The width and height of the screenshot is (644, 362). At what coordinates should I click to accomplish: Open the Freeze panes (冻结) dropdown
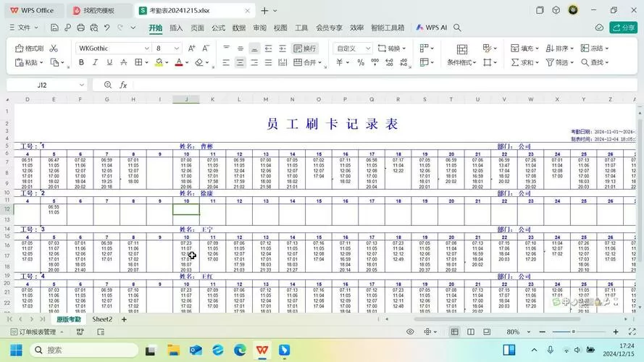[594, 49]
